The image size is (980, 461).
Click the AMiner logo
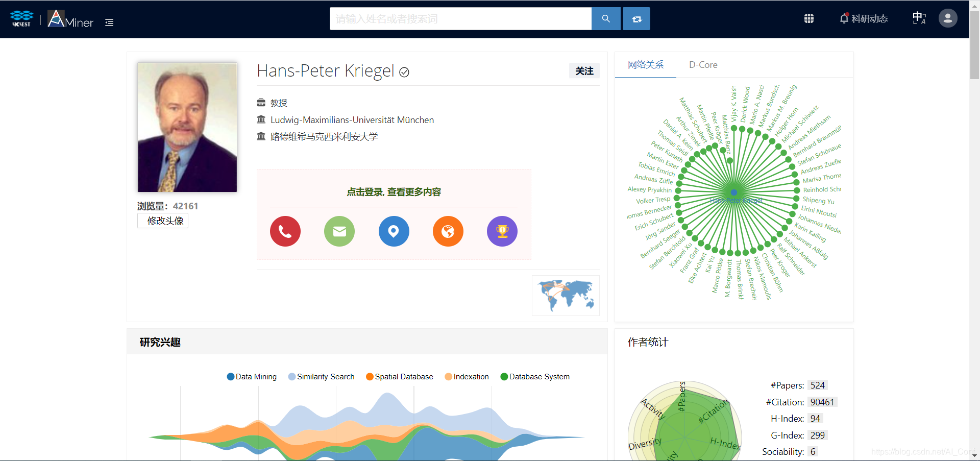pos(70,19)
